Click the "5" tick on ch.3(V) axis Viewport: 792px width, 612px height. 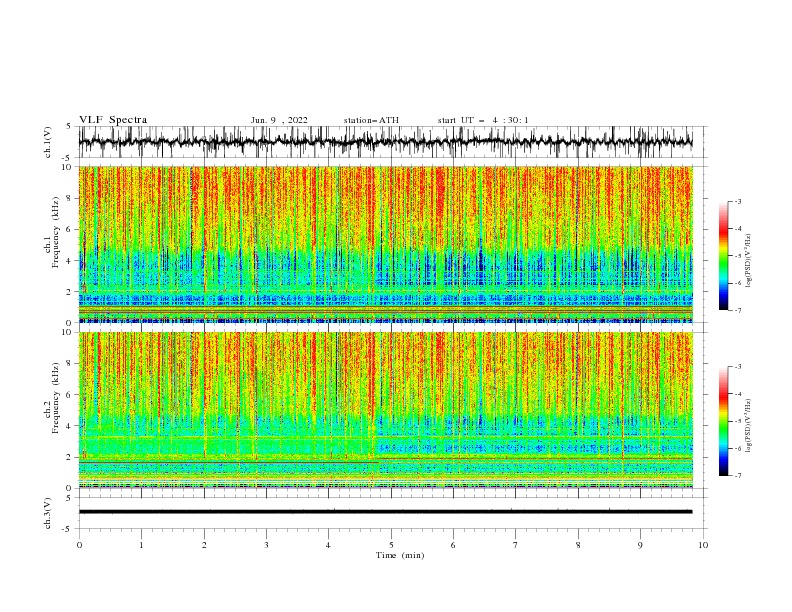click(x=68, y=497)
